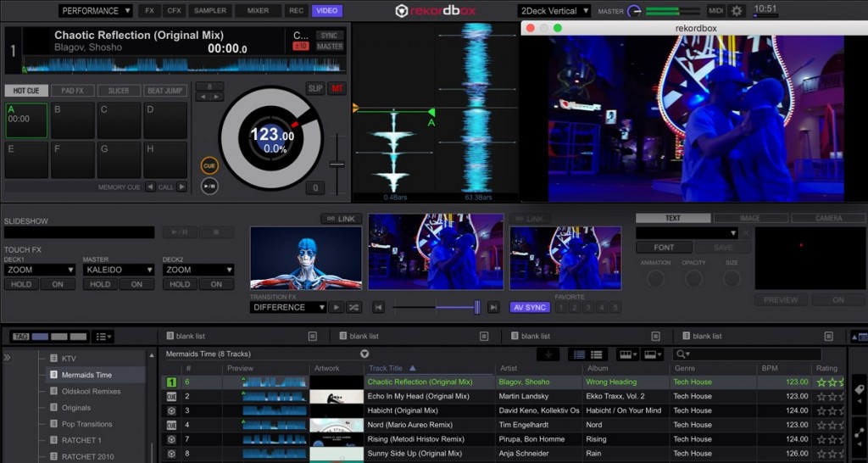The height and width of the screenshot is (463, 868).
Task: Click the arrow right of CALL
Action: click(181, 187)
